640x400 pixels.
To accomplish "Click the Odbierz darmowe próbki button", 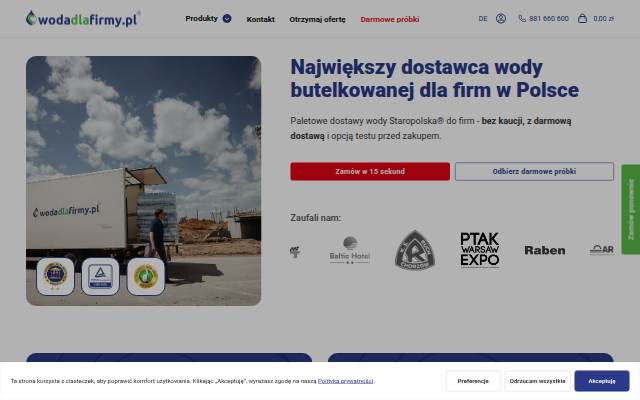I will pyautogui.click(x=534, y=171).
